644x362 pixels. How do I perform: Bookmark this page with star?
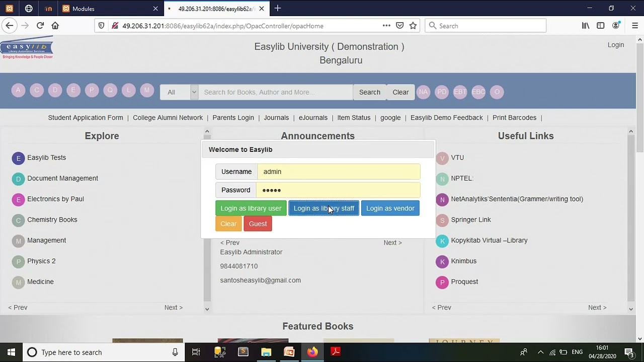tap(413, 26)
